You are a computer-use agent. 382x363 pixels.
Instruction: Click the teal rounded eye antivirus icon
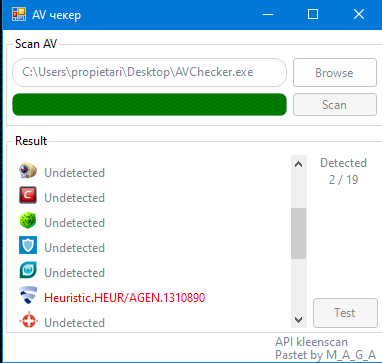[28, 270]
